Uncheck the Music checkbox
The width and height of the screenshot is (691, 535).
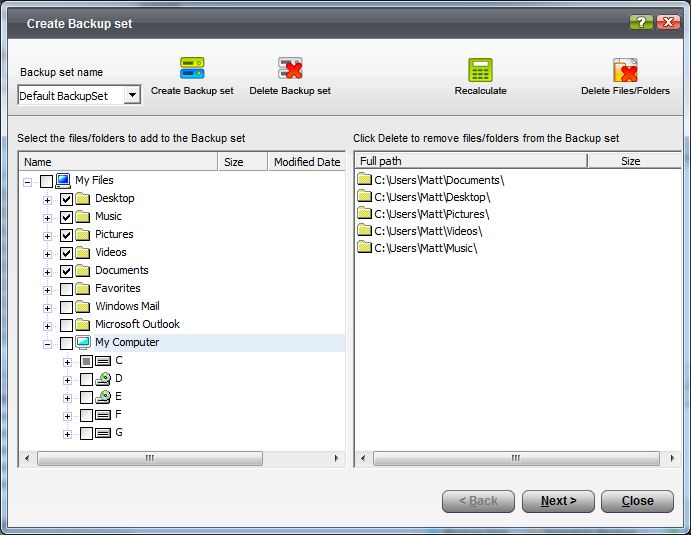coord(66,217)
